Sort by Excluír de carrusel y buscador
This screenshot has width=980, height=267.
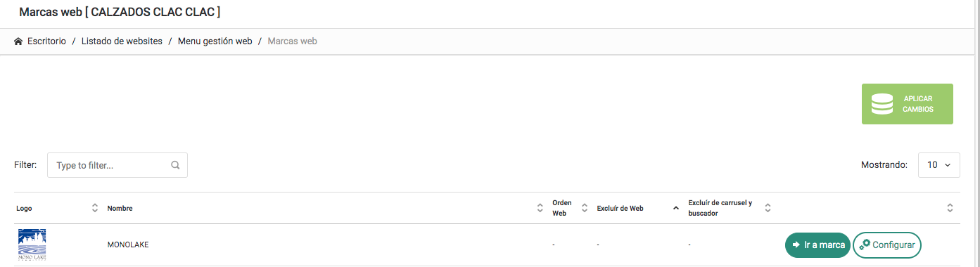click(768, 208)
